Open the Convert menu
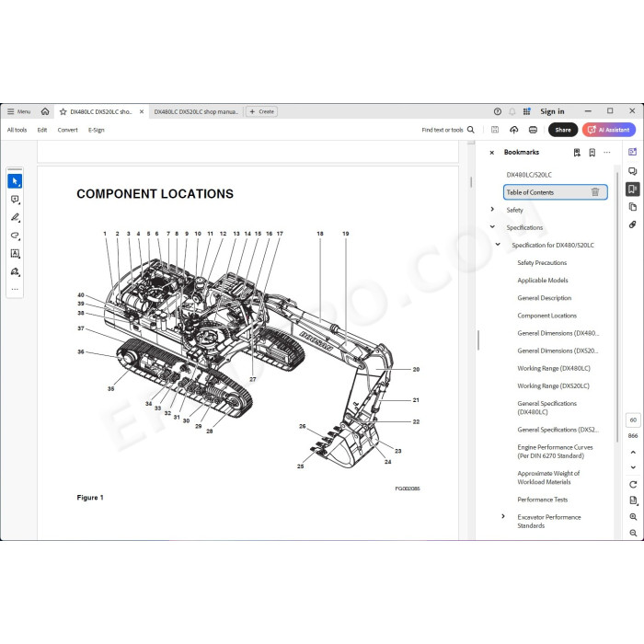This screenshot has height=644, width=644. point(67,130)
